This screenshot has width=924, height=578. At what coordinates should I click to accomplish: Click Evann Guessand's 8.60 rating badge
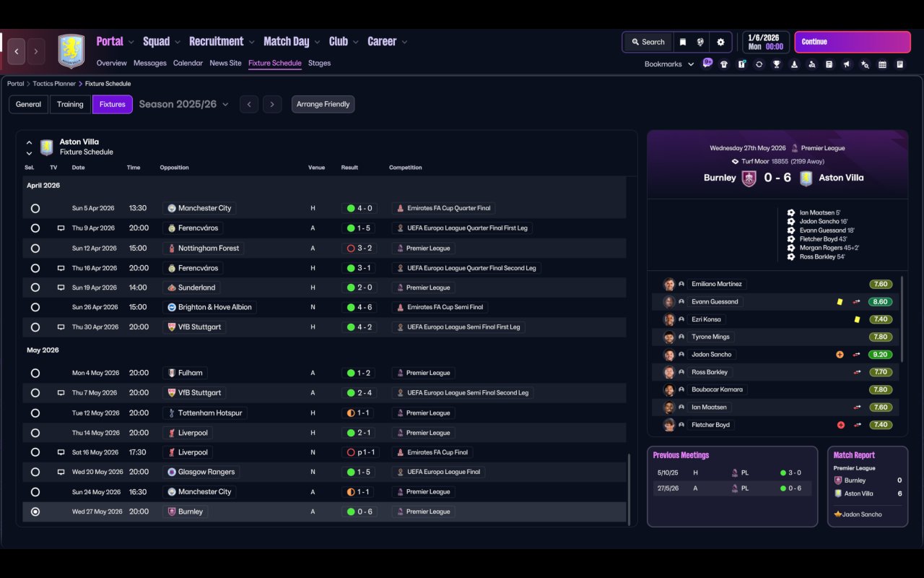pyautogui.click(x=881, y=302)
